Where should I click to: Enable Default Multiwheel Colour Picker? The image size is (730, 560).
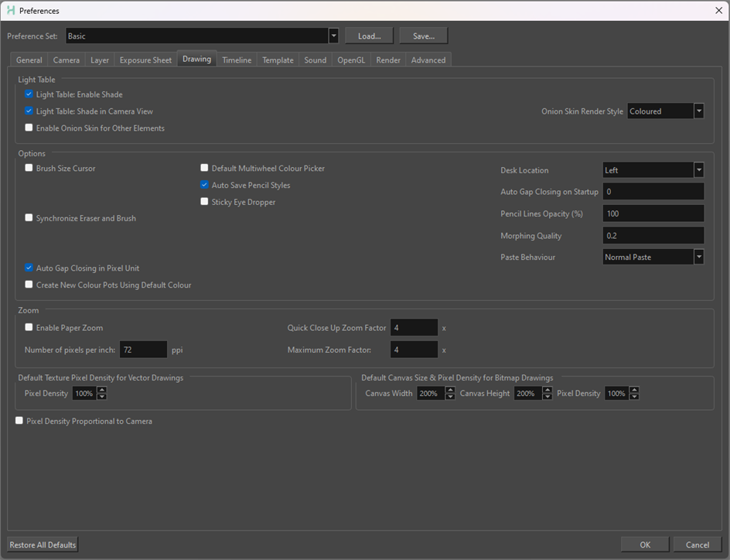[204, 168]
